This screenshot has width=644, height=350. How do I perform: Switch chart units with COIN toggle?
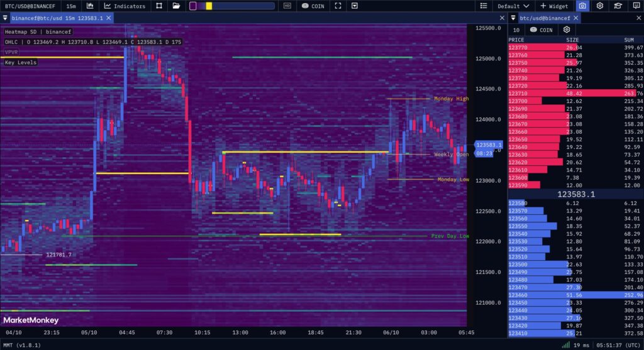[313, 6]
